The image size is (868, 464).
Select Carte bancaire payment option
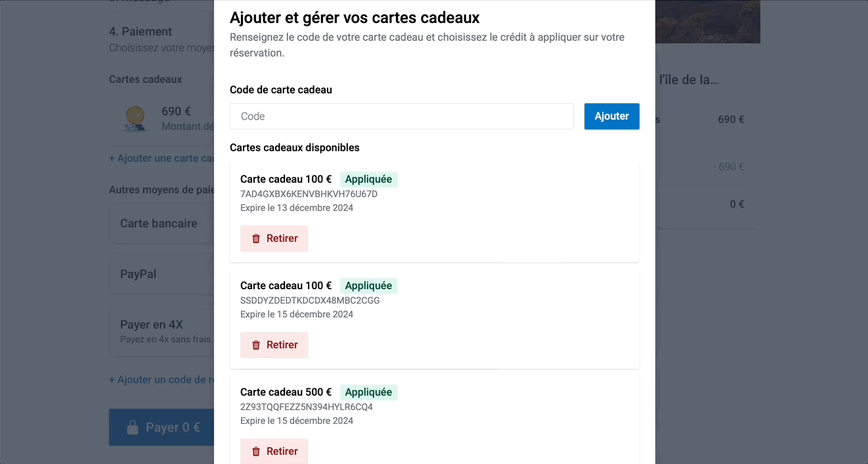tap(162, 223)
